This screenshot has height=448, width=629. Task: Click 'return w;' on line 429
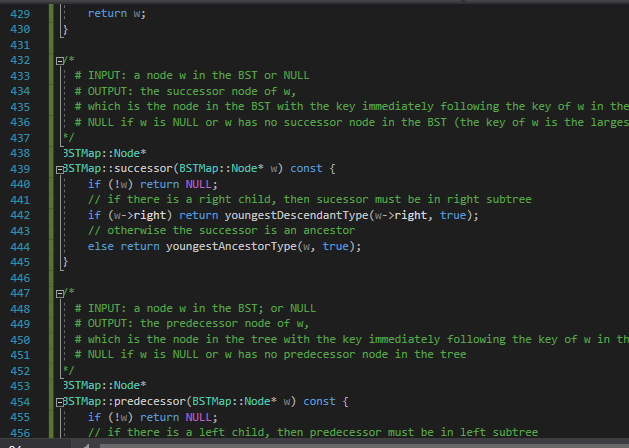pos(117,14)
